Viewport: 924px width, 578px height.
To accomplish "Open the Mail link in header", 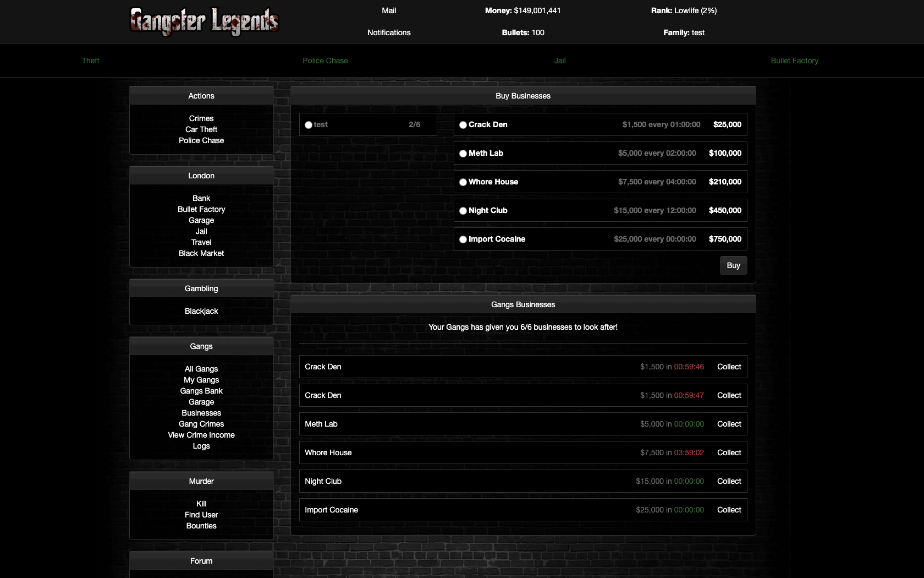I will click(389, 10).
